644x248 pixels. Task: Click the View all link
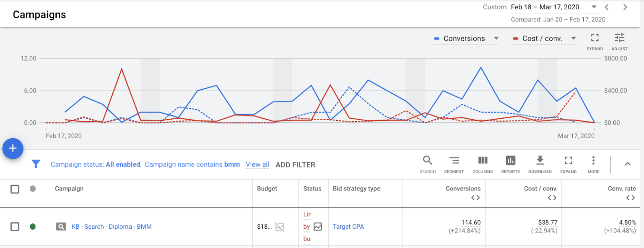click(x=257, y=164)
